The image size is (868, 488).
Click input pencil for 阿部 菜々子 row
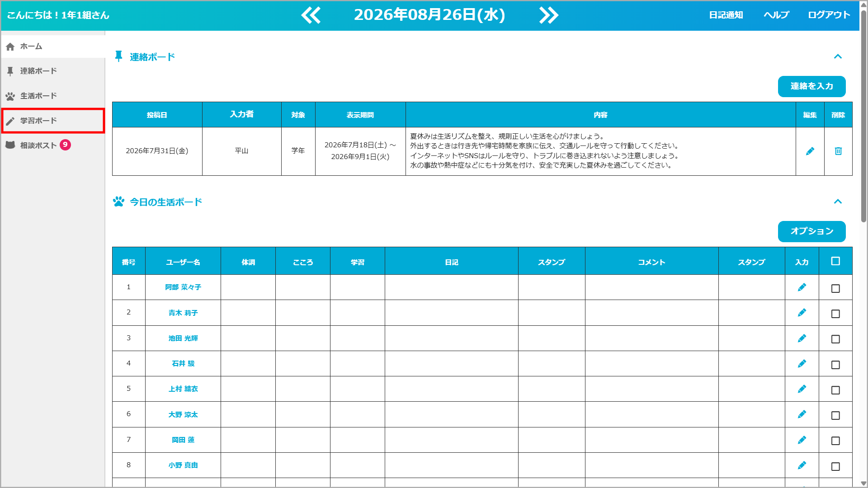point(802,287)
